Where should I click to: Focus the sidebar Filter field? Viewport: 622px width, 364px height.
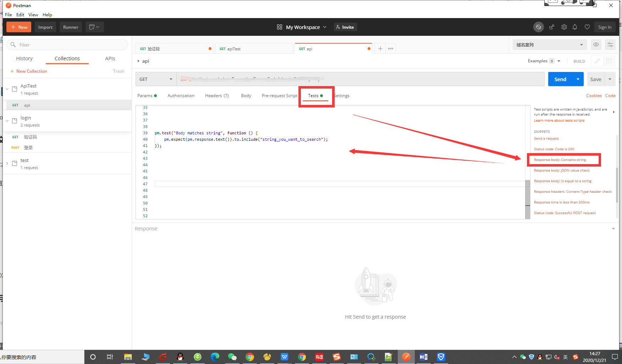[x=67, y=45]
